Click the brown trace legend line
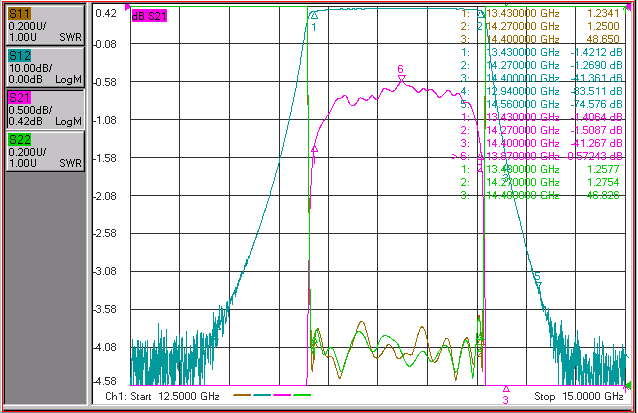The width and height of the screenshot is (638, 413). click(x=242, y=395)
